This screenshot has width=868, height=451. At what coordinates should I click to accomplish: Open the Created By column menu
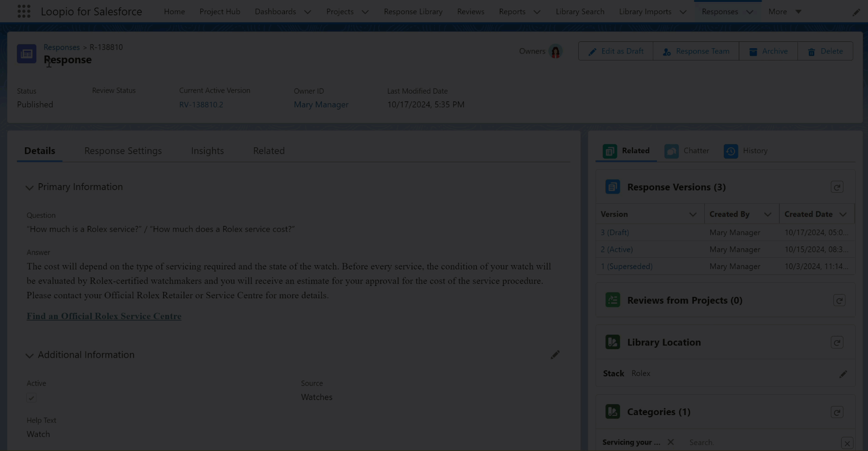(767, 215)
